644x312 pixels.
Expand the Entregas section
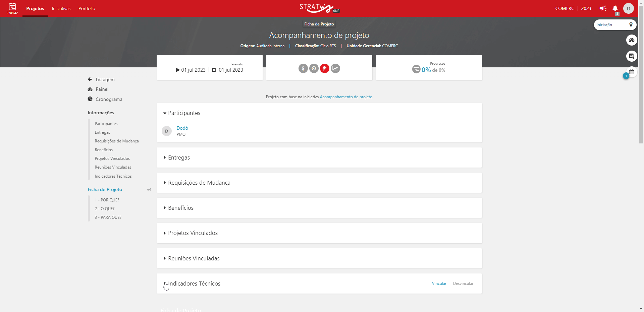165,158
